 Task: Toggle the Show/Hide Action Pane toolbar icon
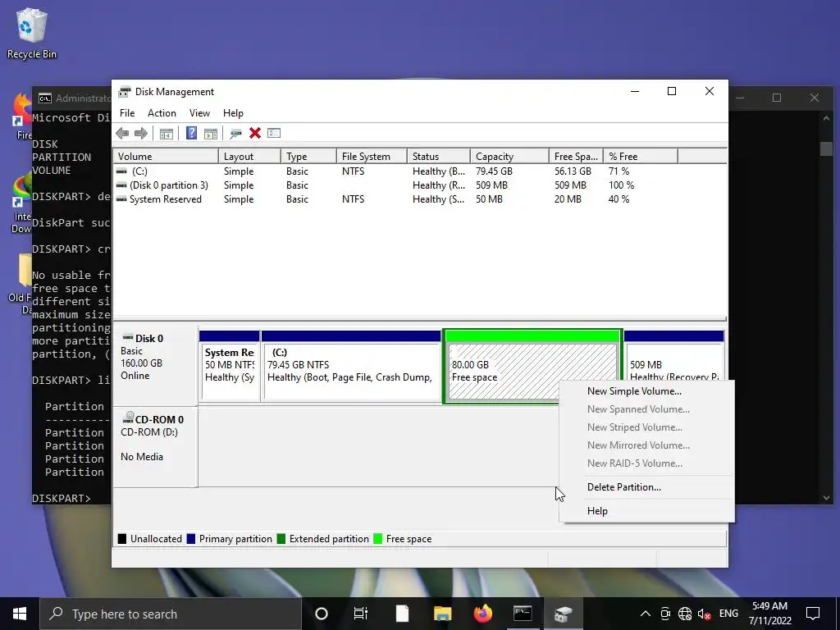pos(211,134)
